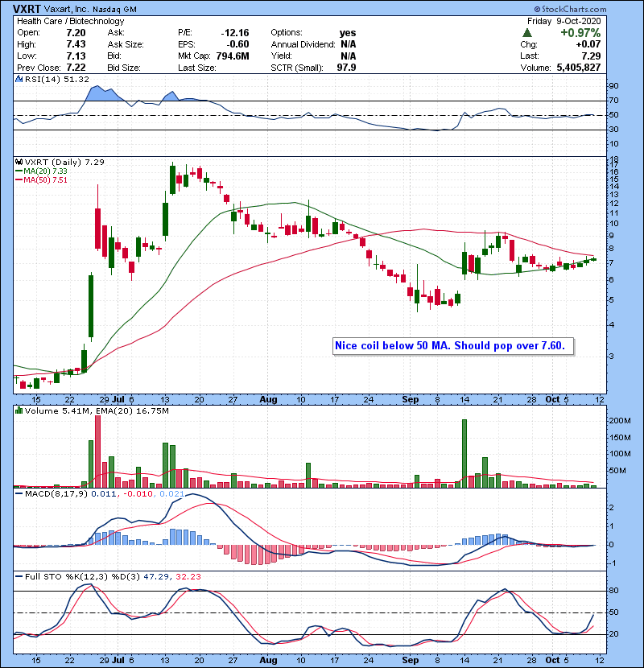The image size is (644, 668).
Task: Click the P/E value -12.16
Action: pos(235,33)
